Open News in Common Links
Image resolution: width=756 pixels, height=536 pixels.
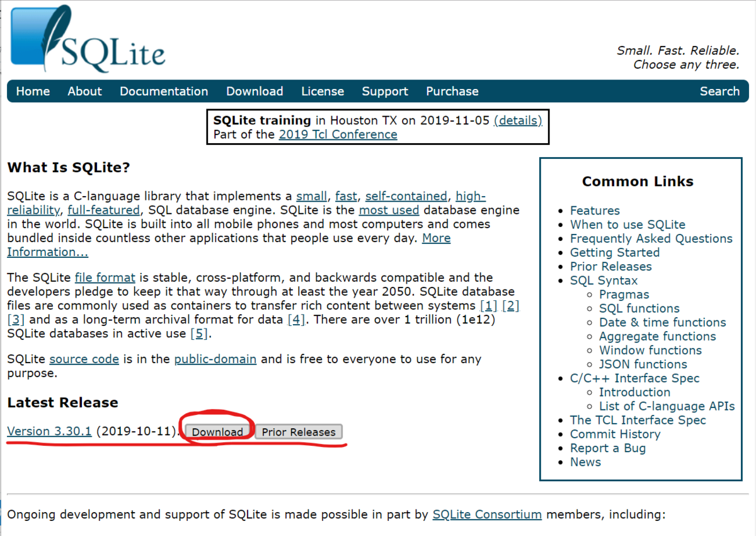585,462
